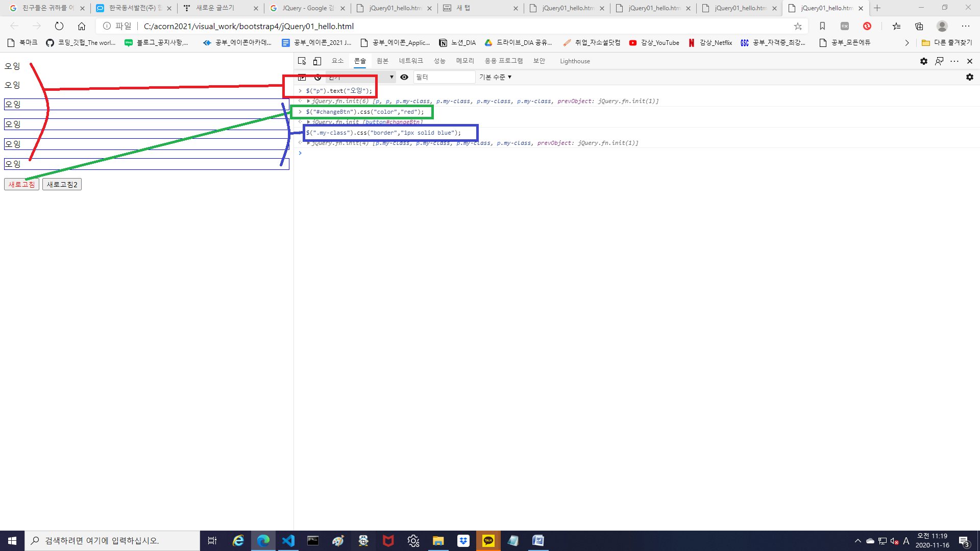Toggle device emulation icon in DevTools
This screenshot has height=551, width=980.
pyautogui.click(x=317, y=61)
